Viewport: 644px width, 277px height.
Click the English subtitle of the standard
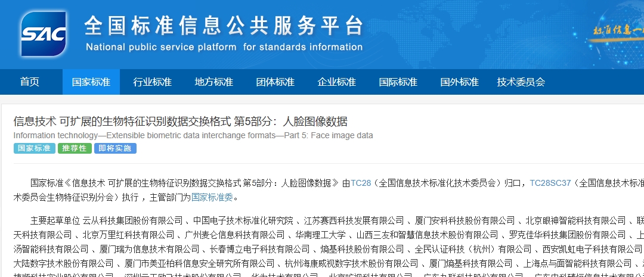coord(193,135)
